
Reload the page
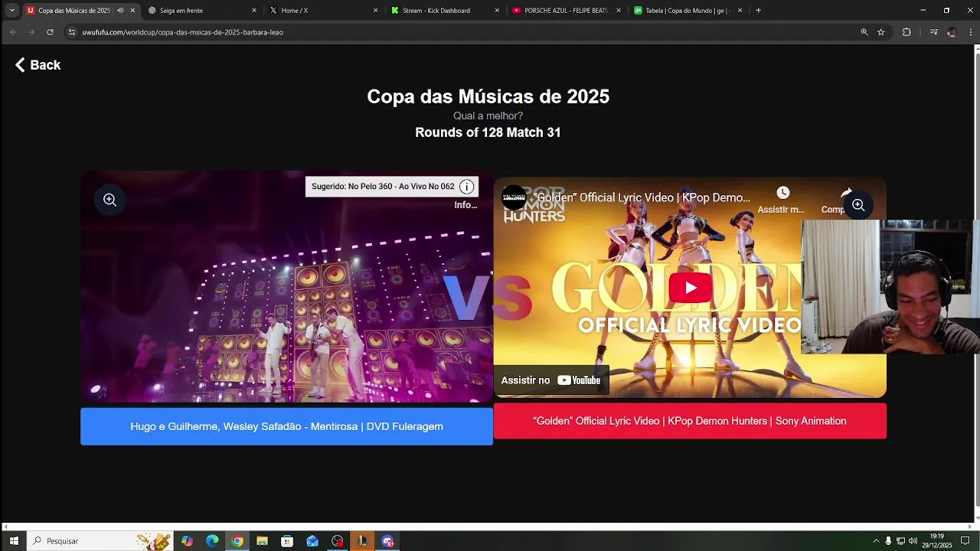pos(50,32)
